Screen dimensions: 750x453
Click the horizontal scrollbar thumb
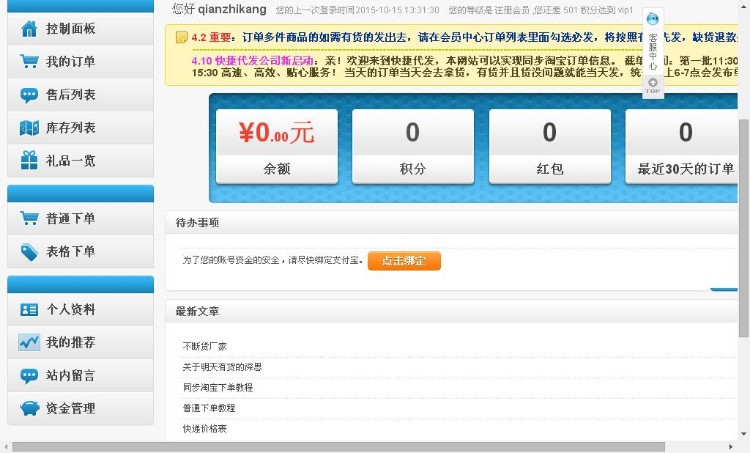[338, 447]
